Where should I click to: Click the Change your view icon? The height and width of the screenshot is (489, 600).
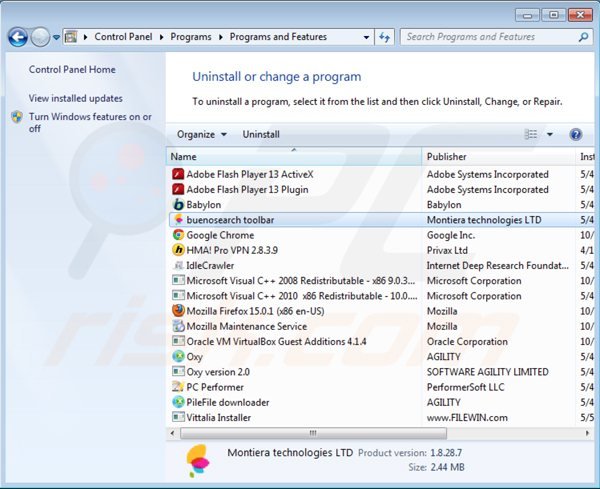[530, 134]
